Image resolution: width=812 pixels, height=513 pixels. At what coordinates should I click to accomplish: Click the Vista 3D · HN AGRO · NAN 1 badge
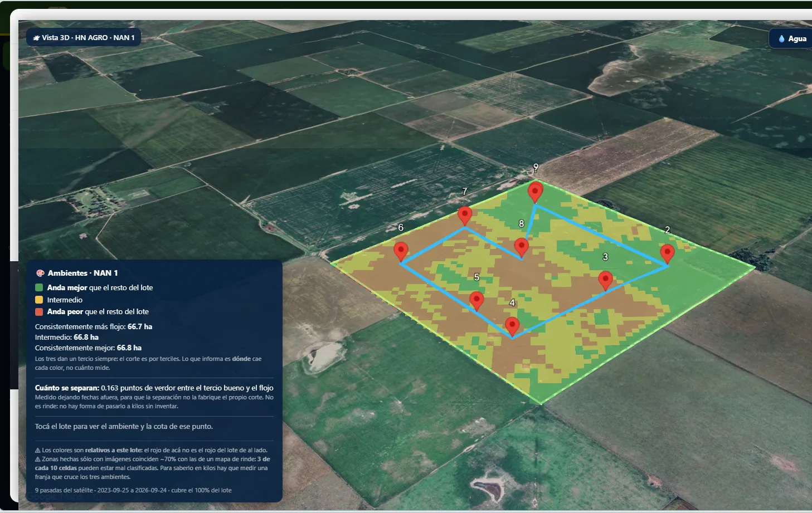tap(84, 37)
